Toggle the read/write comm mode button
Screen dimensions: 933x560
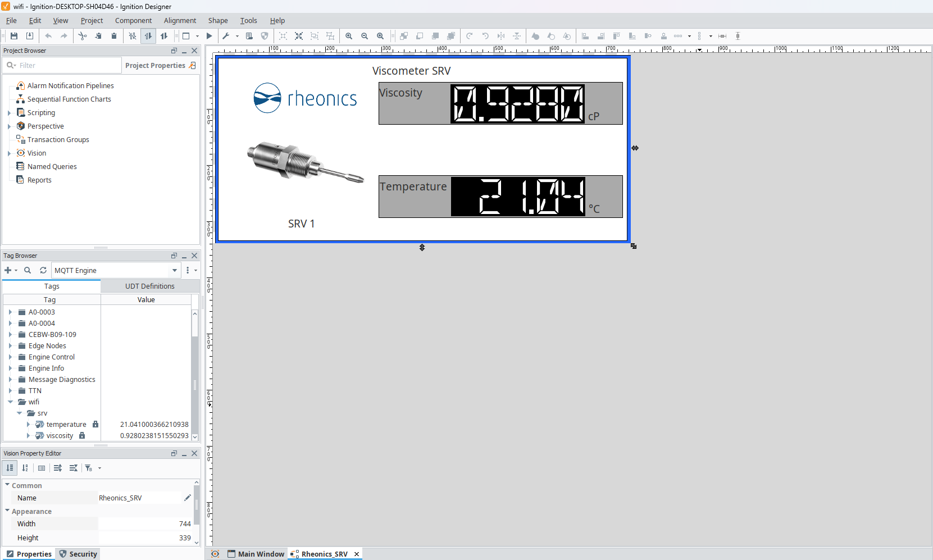[164, 36]
